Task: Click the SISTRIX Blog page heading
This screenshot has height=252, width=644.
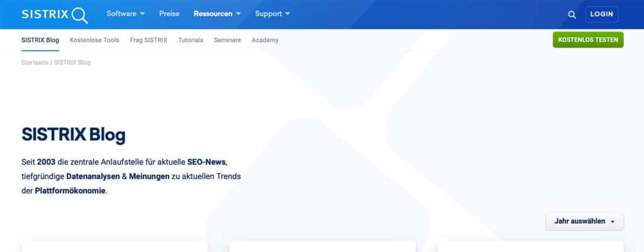Action: coord(74,135)
